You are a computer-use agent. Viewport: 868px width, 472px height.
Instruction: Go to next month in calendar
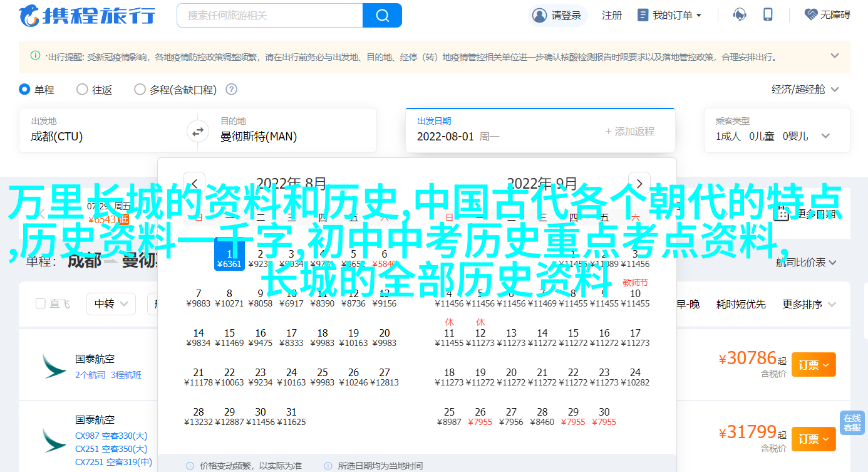pos(639,184)
